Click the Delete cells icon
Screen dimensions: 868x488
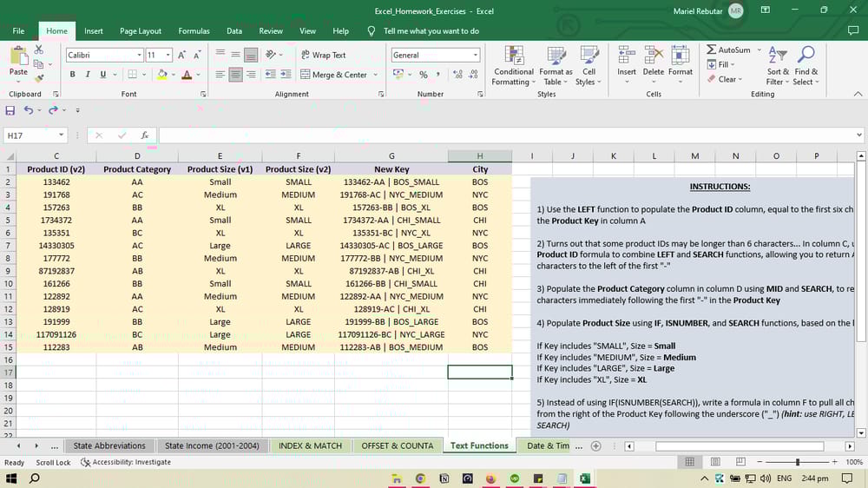point(654,56)
